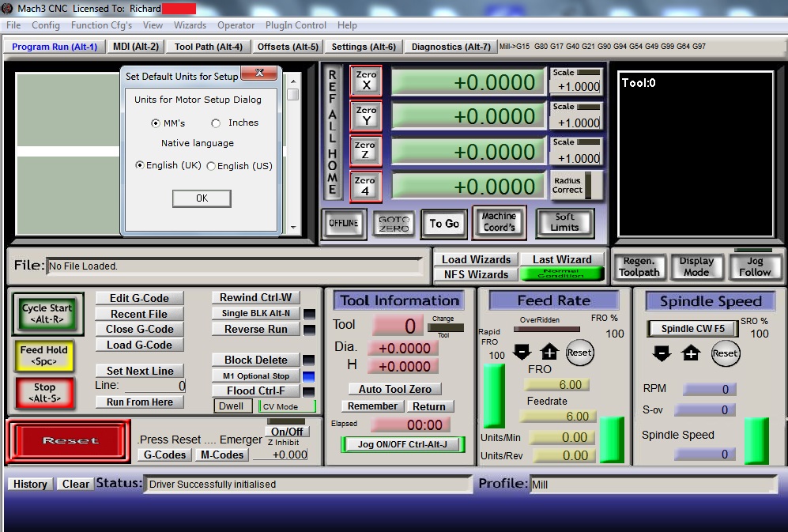This screenshot has width=788, height=532.
Task: Toggle Jog ON/OFF Ctrl-Alt-J
Action: (x=402, y=444)
